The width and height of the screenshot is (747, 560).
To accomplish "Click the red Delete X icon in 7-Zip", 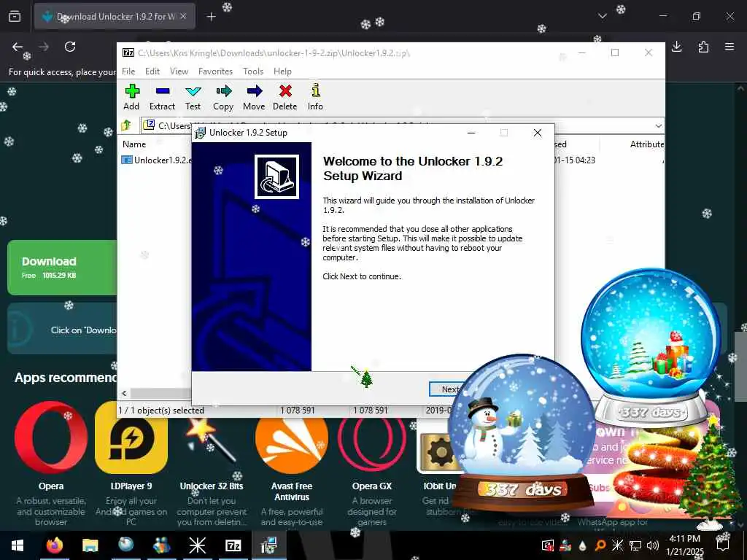I will 285,91.
